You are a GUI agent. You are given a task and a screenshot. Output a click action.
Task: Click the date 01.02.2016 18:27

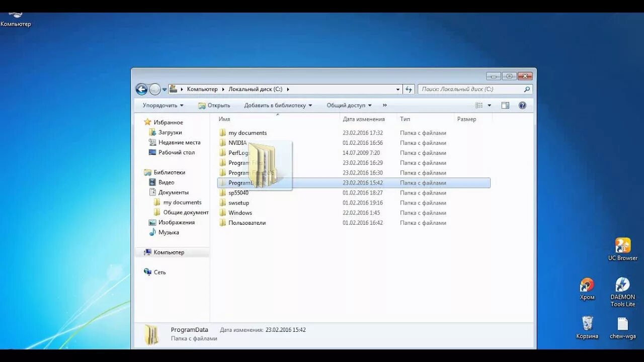point(363,193)
